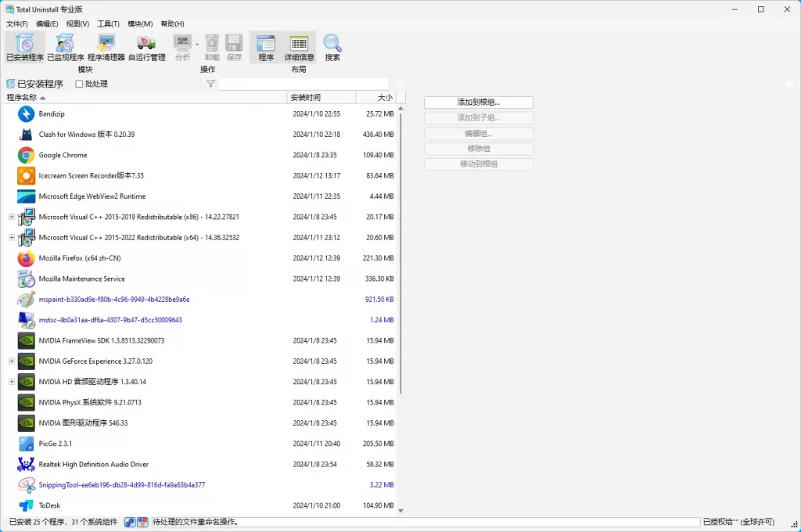Select NVIDIA PhysX 系统软件 9.21.0713 row
This screenshot has height=532, width=801.
[200, 402]
